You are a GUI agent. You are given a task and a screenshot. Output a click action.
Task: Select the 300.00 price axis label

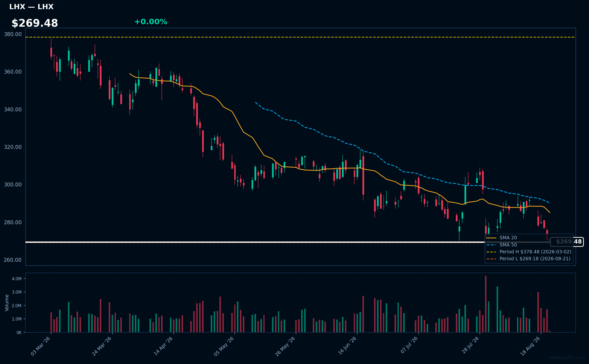coord(13,185)
